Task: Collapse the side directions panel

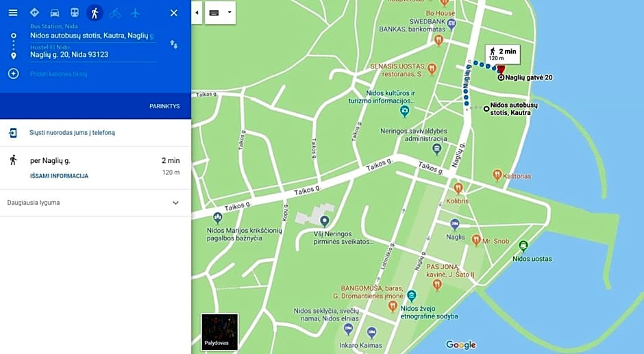Action: pyautogui.click(x=197, y=12)
